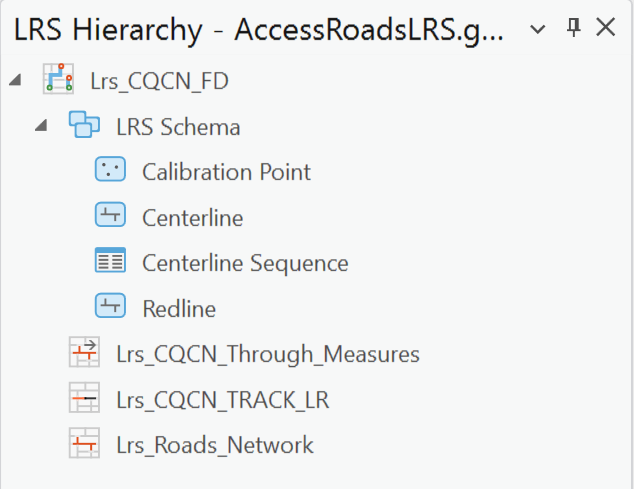This screenshot has width=634, height=489.
Task: Select the Centerline Sequence entry
Action: point(245,263)
